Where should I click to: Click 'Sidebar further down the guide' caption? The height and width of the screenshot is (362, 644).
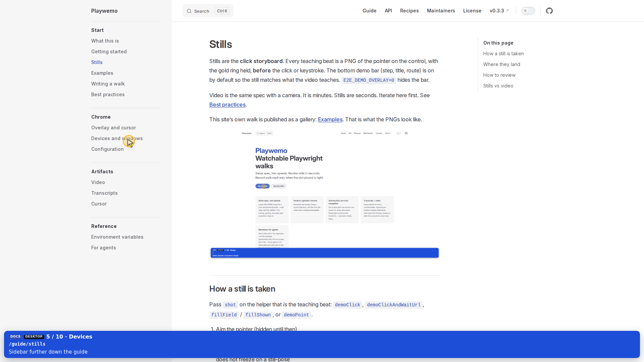[48, 352]
